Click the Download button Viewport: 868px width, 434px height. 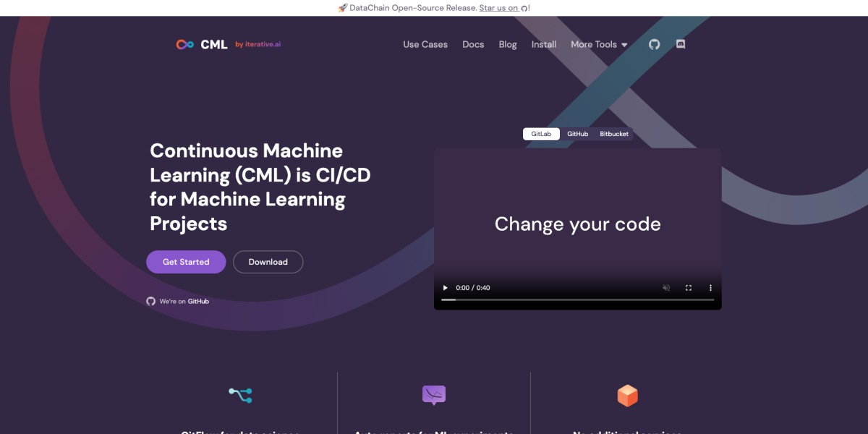268,262
